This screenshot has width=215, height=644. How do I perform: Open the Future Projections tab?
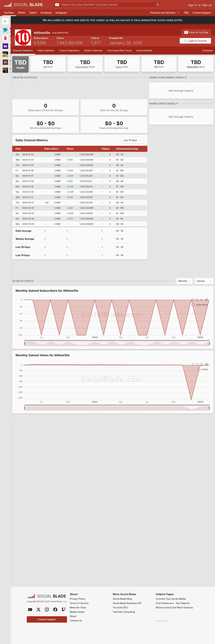click(69, 50)
